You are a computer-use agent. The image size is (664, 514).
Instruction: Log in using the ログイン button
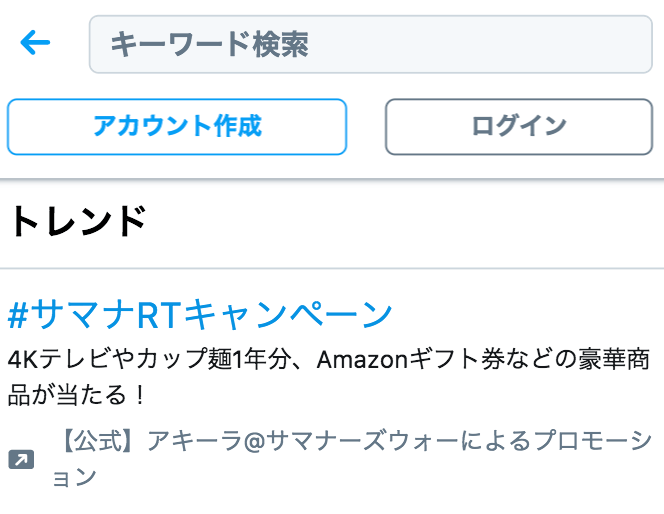pos(519,126)
